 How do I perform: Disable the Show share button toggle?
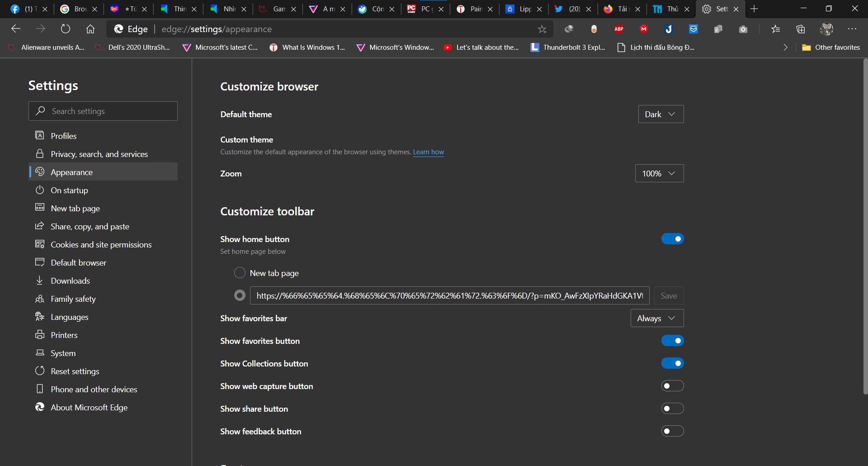(672, 408)
